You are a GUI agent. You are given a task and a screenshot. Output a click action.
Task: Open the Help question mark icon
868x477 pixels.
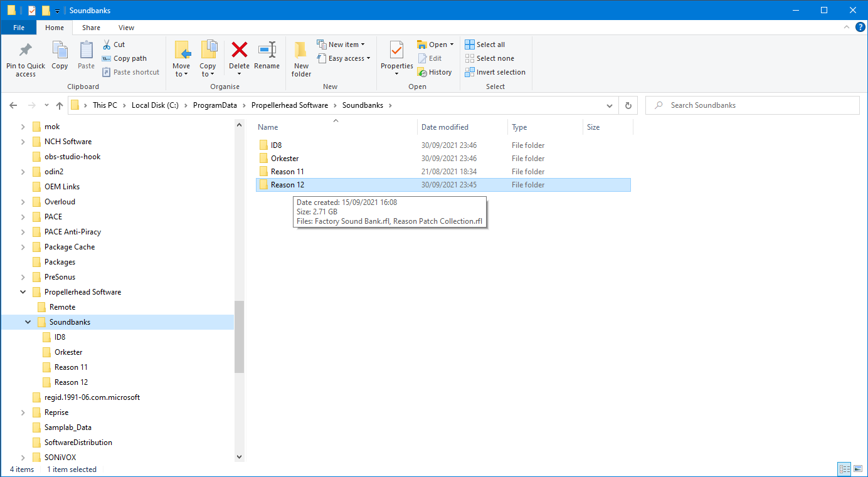[860, 27]
